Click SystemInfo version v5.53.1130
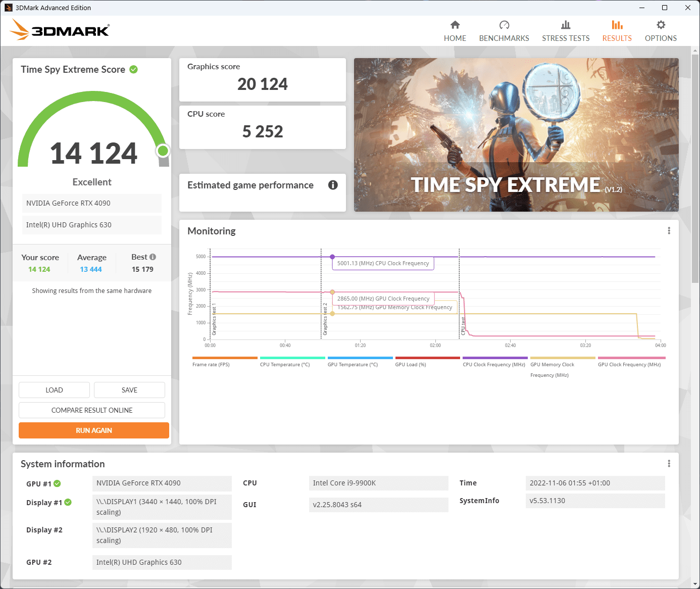This screenshot has height=589, width=700. tap(595, 501)
